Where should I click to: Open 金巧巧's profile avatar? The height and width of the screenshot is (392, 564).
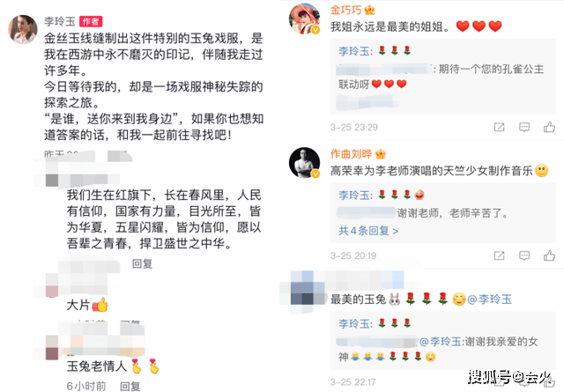(305, 18)
